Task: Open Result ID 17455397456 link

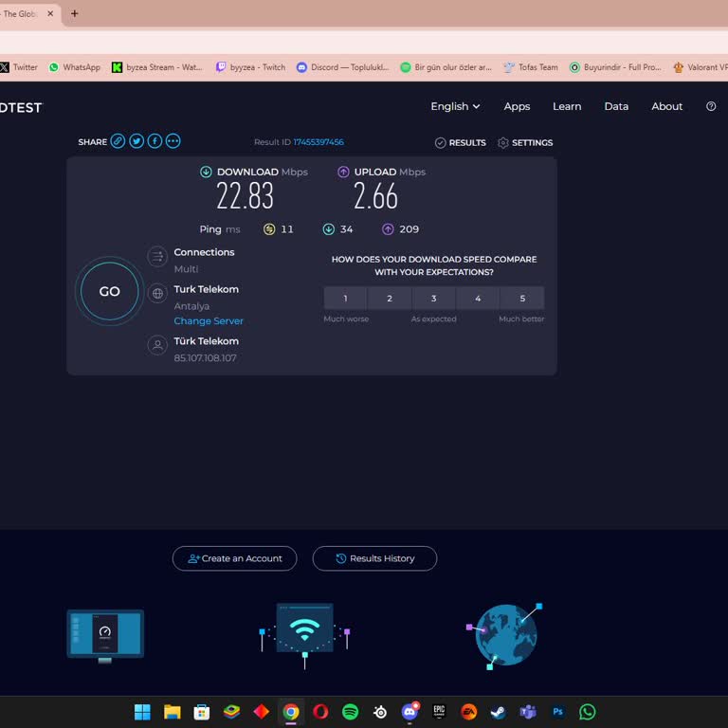Action: 318,142
